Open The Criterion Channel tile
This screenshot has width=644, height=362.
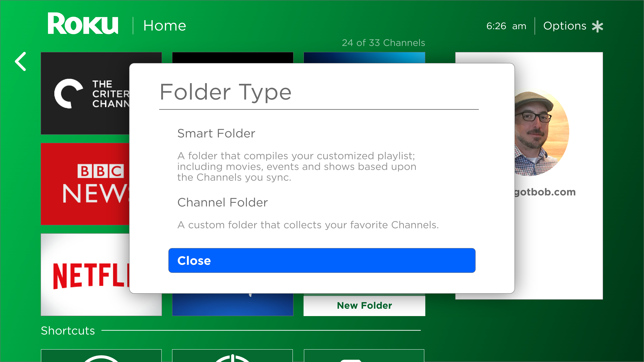[x=85, y=94]
